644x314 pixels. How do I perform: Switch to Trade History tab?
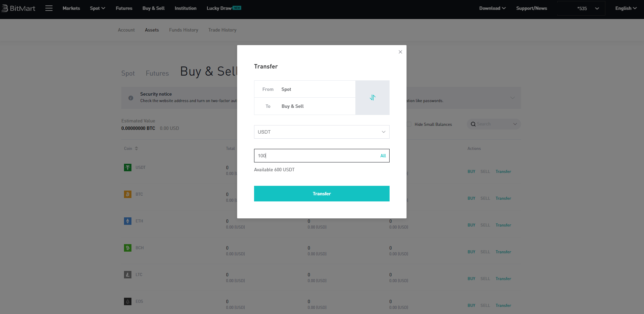[222, 30]
